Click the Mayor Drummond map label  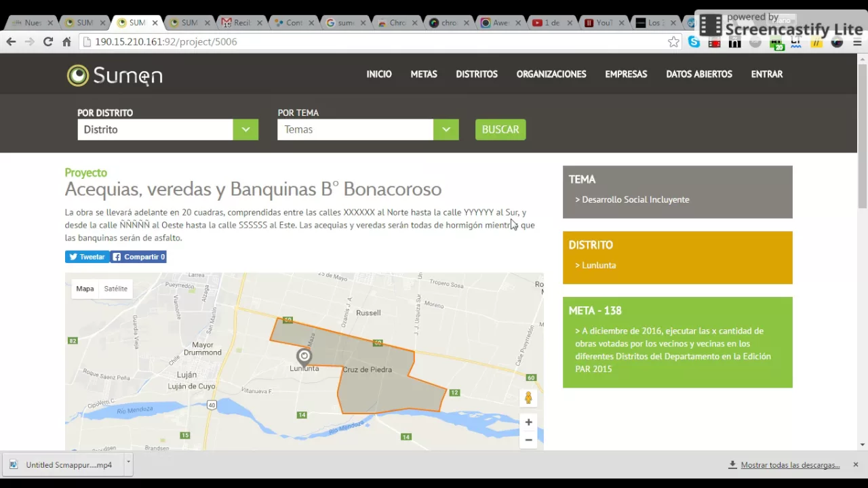[202, 349]
